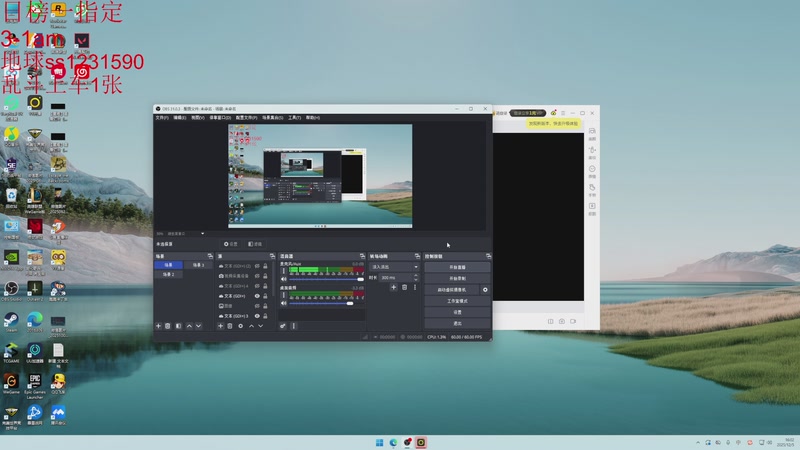Image resolution: width=800 pixels, height=450 pixels.
Task: Toggle visibility of 文本 (GDI+) (2) source
Action: [x=257, y=266]
